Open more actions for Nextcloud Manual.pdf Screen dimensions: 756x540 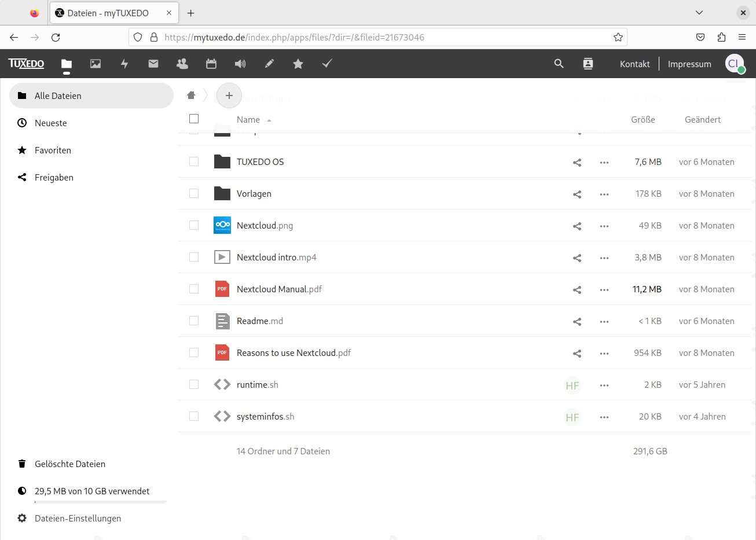[604, 290]
